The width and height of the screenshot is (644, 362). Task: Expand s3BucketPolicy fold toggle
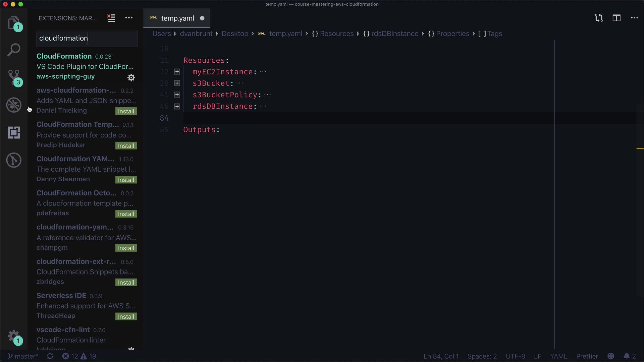(x=177, y=95)
